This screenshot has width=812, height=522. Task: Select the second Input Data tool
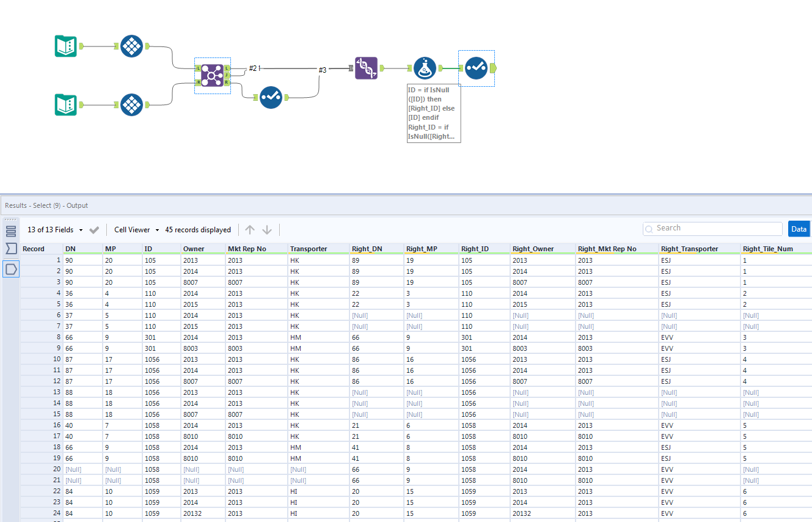pos(65,104)
